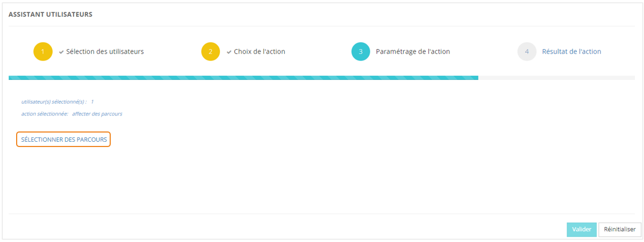This screenshot has height=242, width=644.
Task: Click the checkmark beside Choix de l'action
Action: [x=229, y=52]
